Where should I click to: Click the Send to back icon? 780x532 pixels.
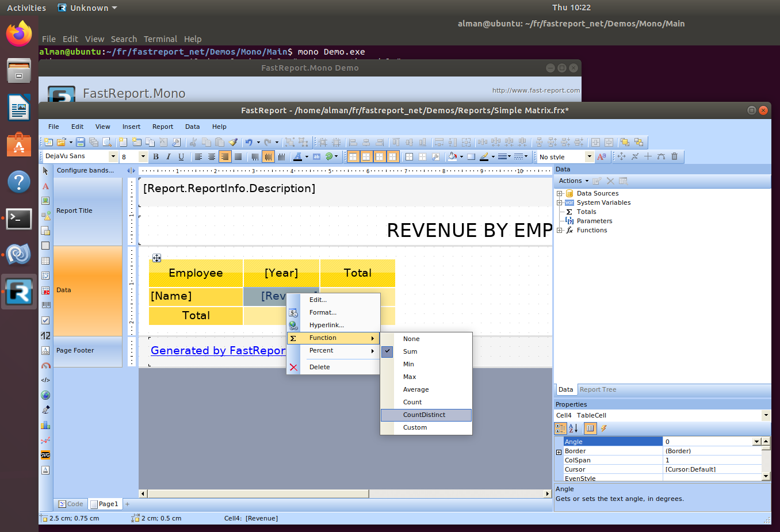[x=638, y=142]
